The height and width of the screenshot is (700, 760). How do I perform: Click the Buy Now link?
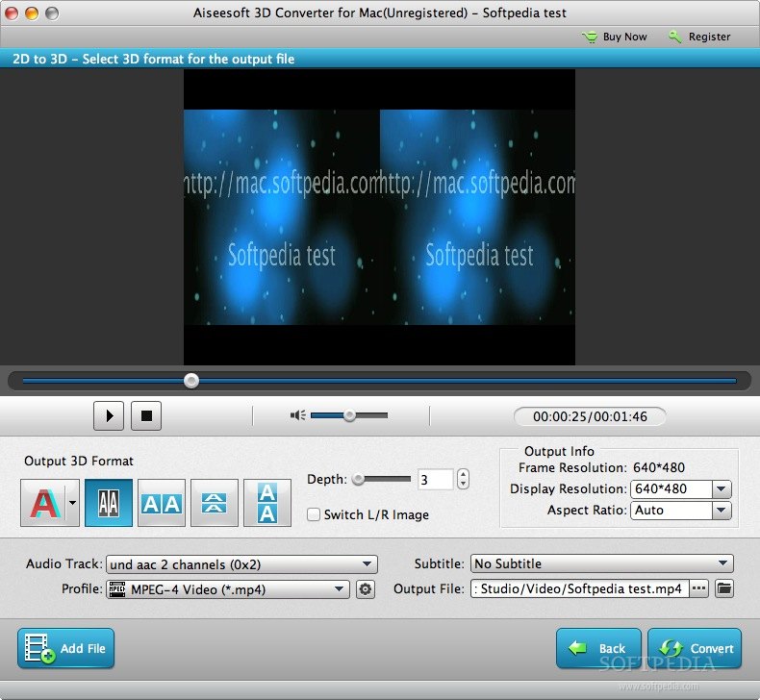tap(615, 37)
